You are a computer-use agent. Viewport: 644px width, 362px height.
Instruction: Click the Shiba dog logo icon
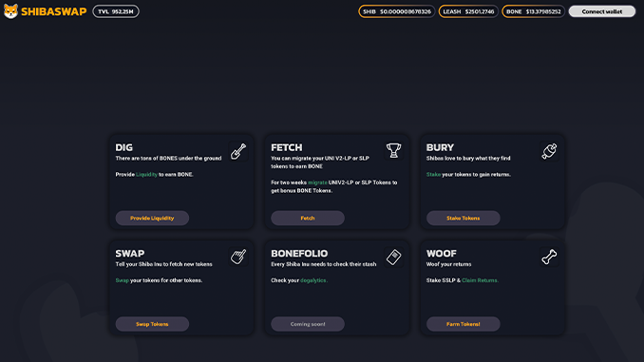coord(10,11)
